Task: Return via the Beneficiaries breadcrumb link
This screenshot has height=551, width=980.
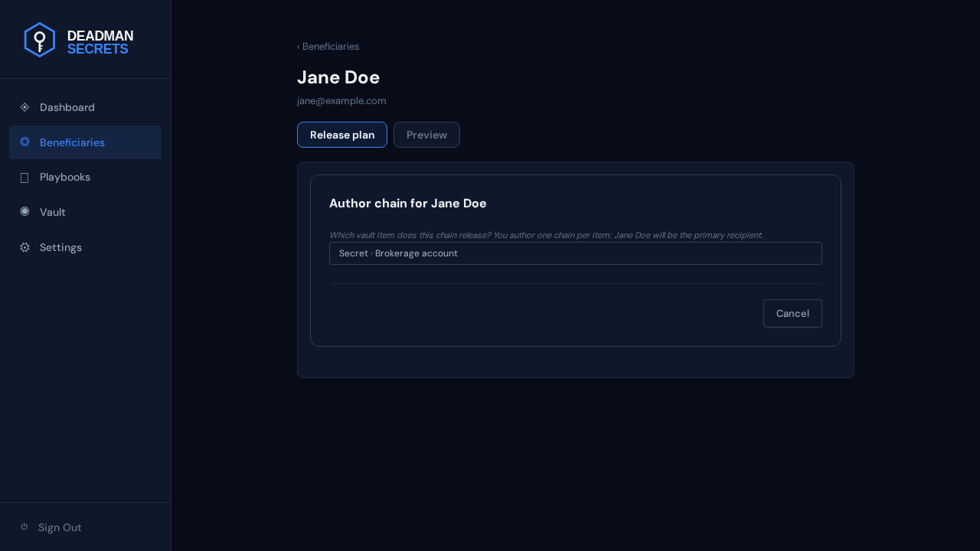Action: 328,47
